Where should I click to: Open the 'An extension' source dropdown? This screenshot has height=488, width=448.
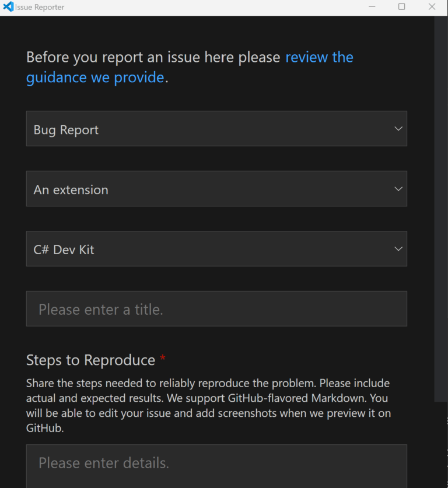click(x=216, y=188)
